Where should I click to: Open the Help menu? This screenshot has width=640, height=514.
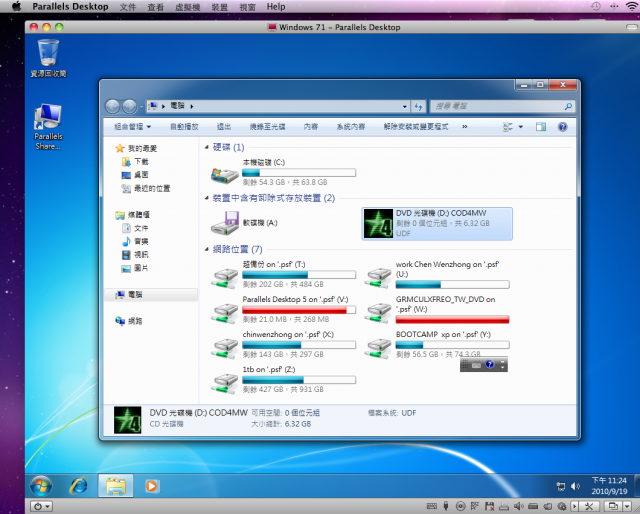[x=276, y=7]
